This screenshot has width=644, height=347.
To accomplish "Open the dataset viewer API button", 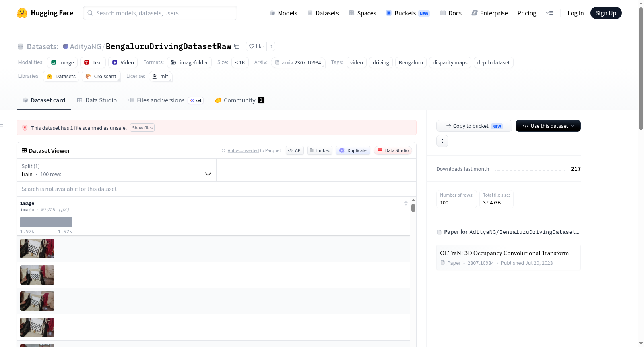I will tap(295, 150).
